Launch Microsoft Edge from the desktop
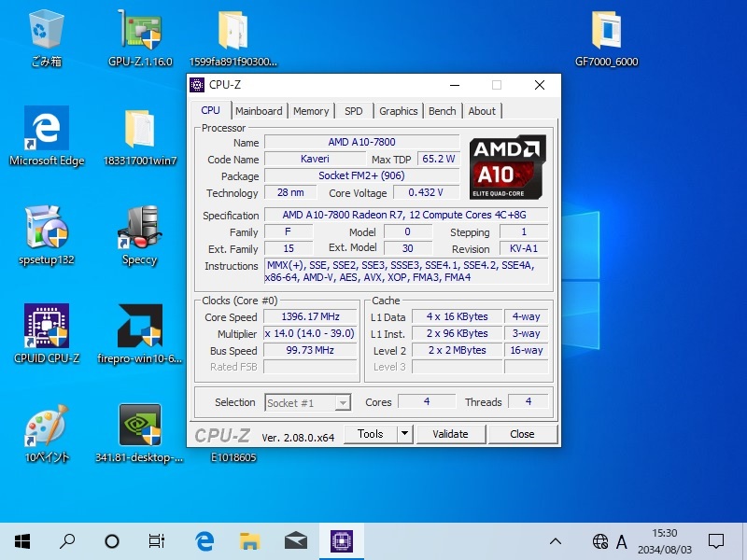The image size is (747, 560). (46, 135)
